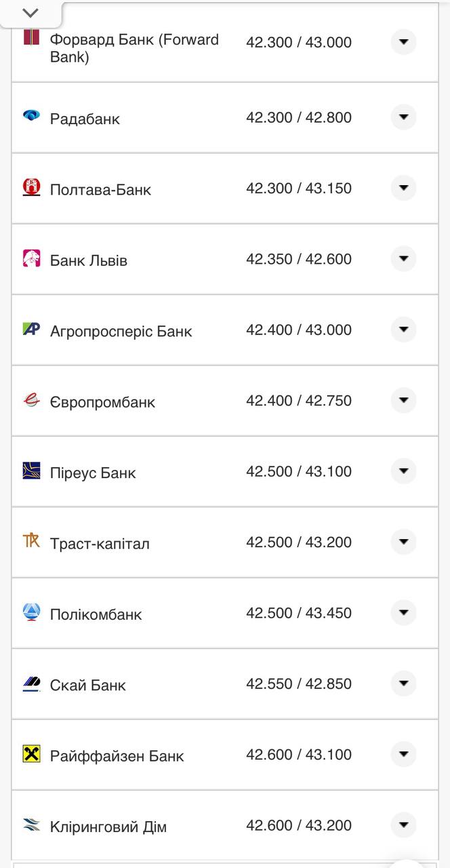Click the Trust-Capital TK logo icon
This screenshot has height=868, width=450.
pos(31,541)
